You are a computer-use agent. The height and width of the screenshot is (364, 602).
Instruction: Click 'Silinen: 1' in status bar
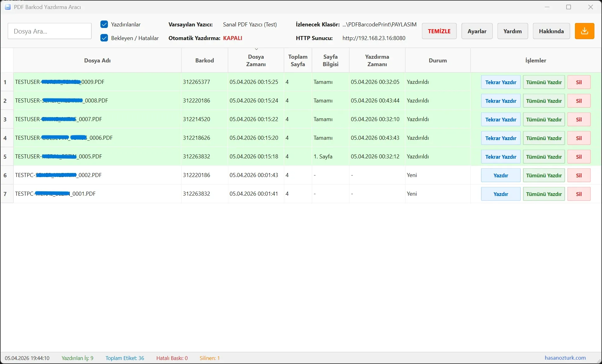210,358
